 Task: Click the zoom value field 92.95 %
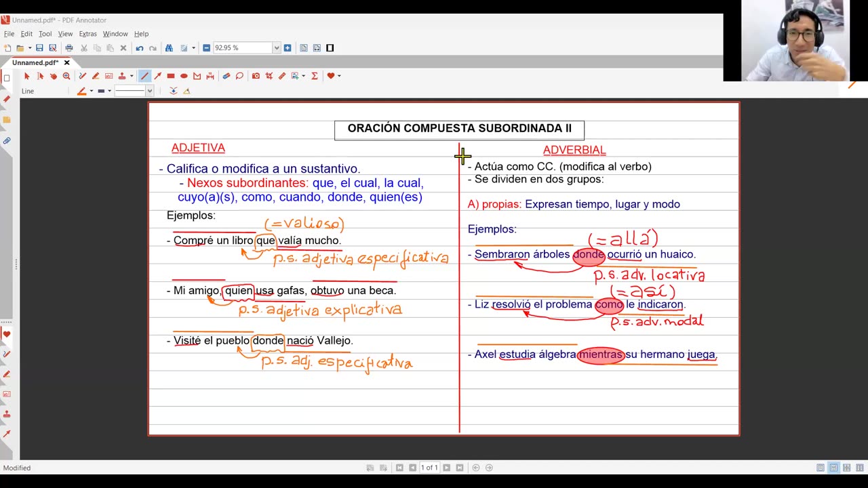[242, 48]
